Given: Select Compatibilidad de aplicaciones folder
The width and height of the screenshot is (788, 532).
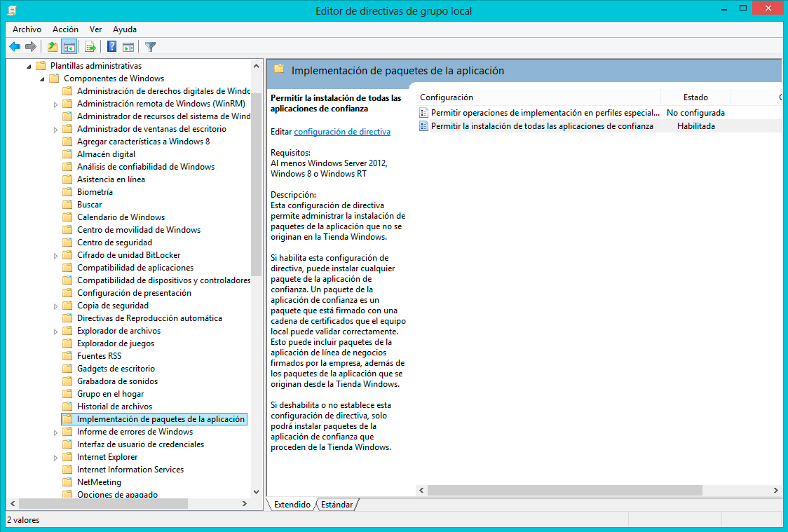Looking at the screenshot, I should (135, 268).
